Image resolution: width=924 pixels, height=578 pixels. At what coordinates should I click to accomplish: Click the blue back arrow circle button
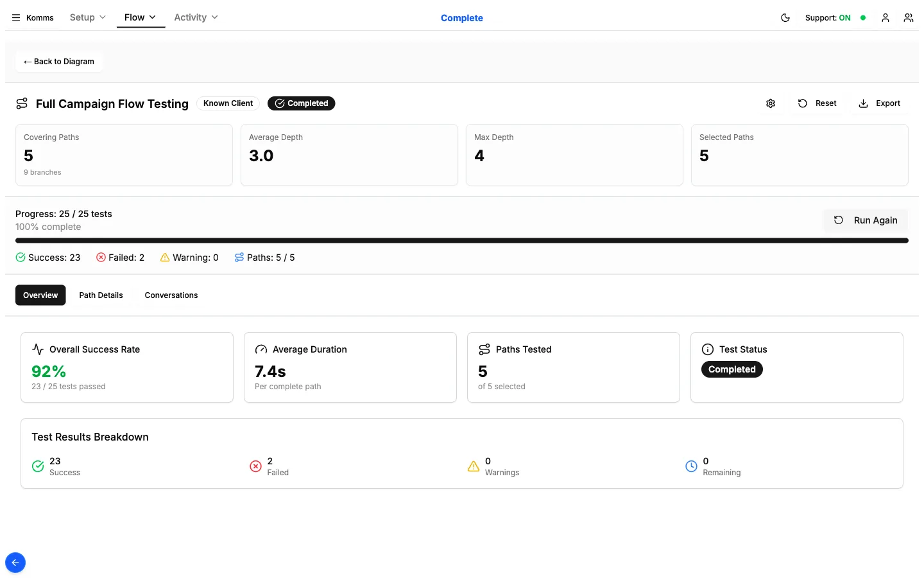click(15, 563)
